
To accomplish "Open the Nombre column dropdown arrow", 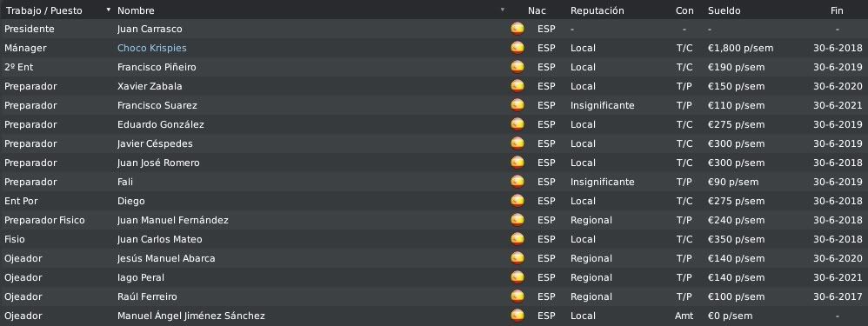I will (503, 10).
